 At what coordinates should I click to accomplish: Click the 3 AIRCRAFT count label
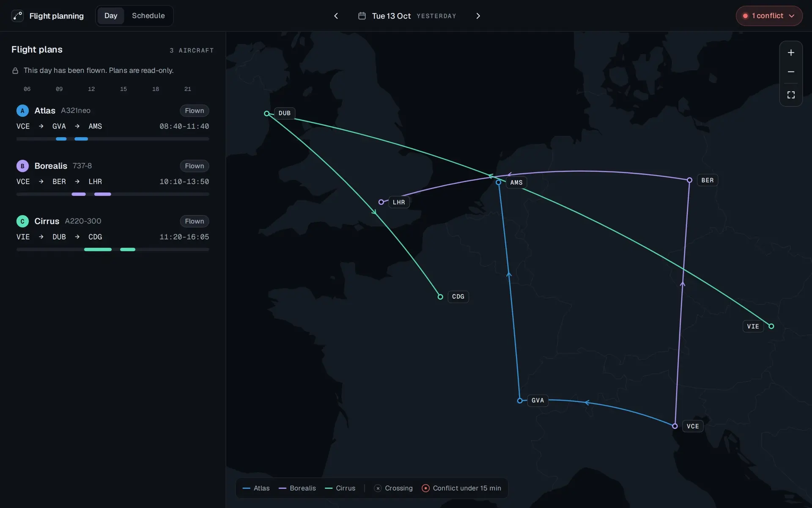[192, 50]
